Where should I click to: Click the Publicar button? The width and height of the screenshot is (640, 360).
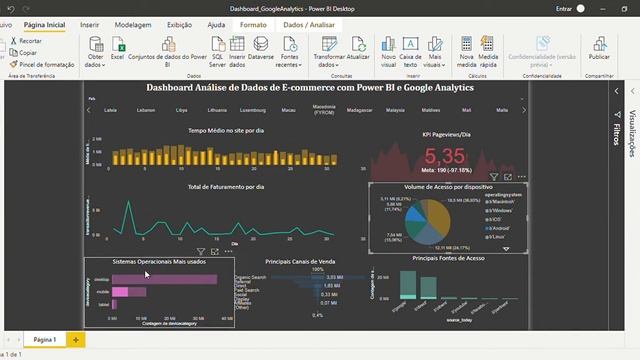click(599, 48)
